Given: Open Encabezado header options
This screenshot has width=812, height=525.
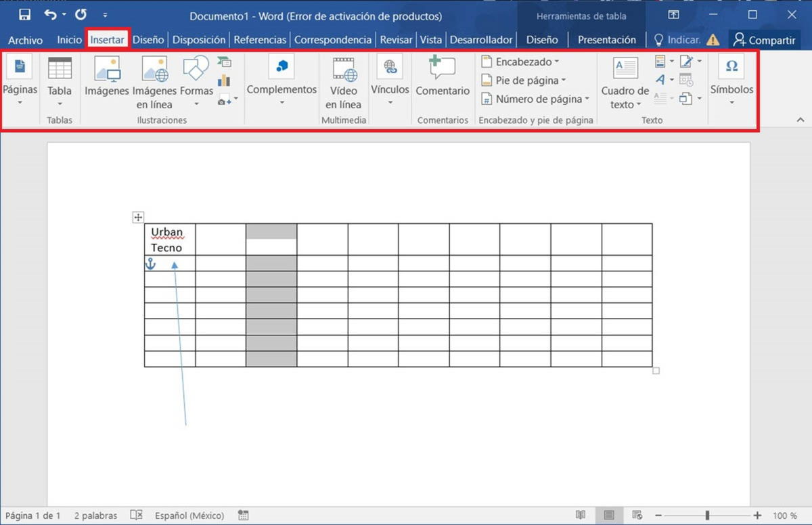Looking at the screenshot, I should pyautogui.click(x=520, y=61).
